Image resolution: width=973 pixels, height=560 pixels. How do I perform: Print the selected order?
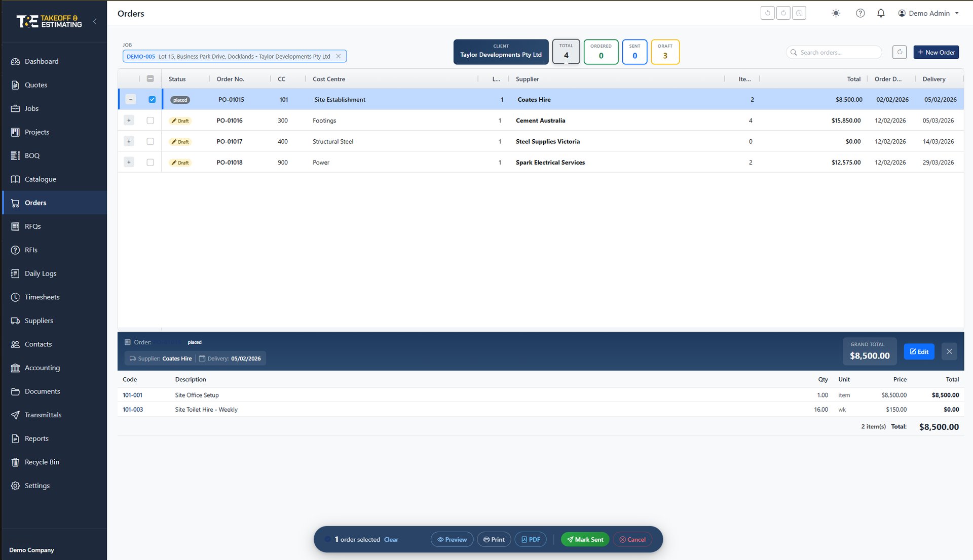[494, 540]
